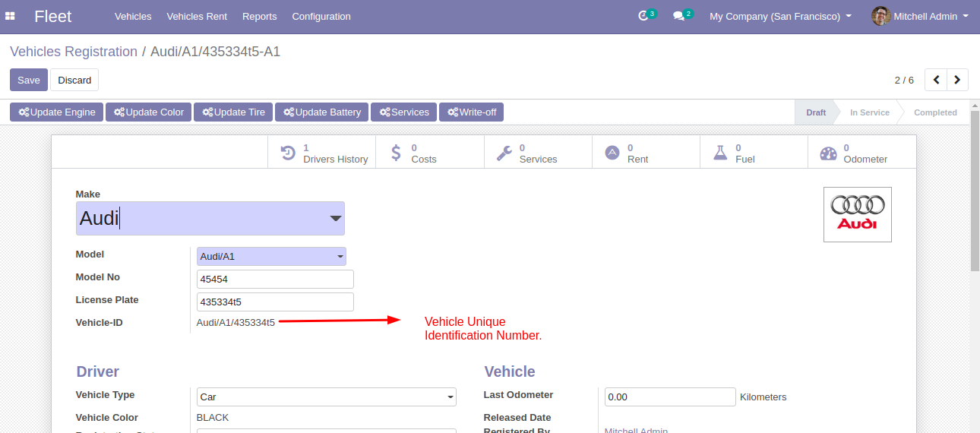Click the Update Engine button
980x433 pixels.
tap(57, 112)
